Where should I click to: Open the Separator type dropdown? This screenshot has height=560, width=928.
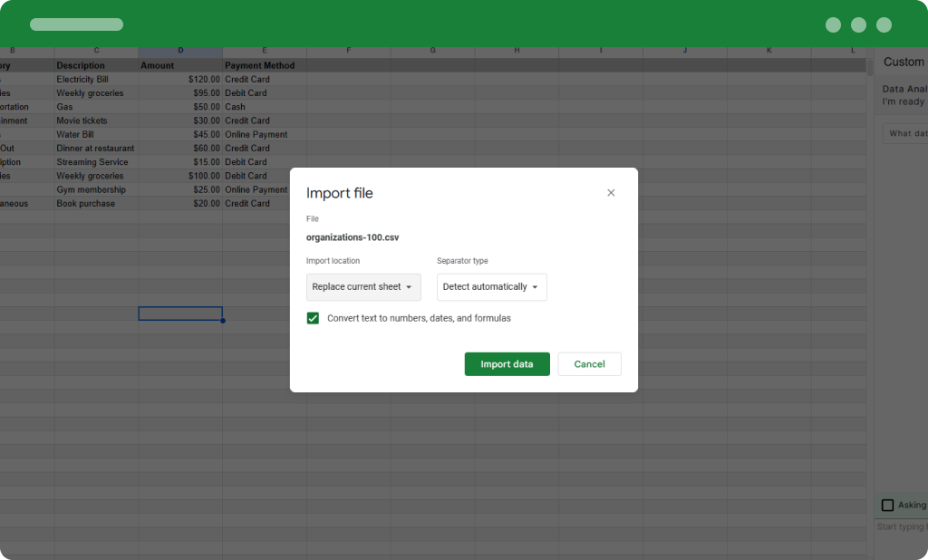(491, 286)
